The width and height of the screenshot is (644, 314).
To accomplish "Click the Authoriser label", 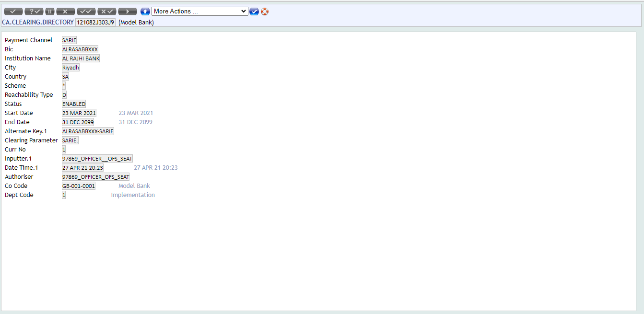I will (19, 177).
